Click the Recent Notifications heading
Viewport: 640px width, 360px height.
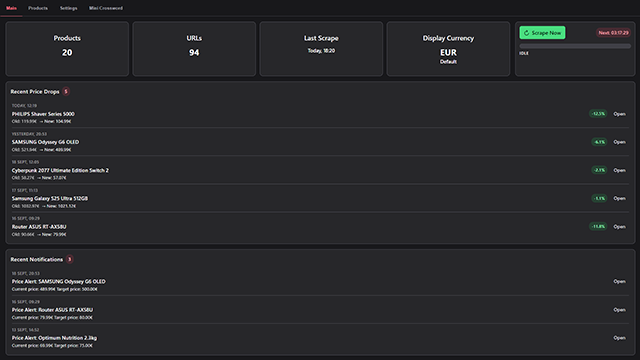[x=37, y=259]
